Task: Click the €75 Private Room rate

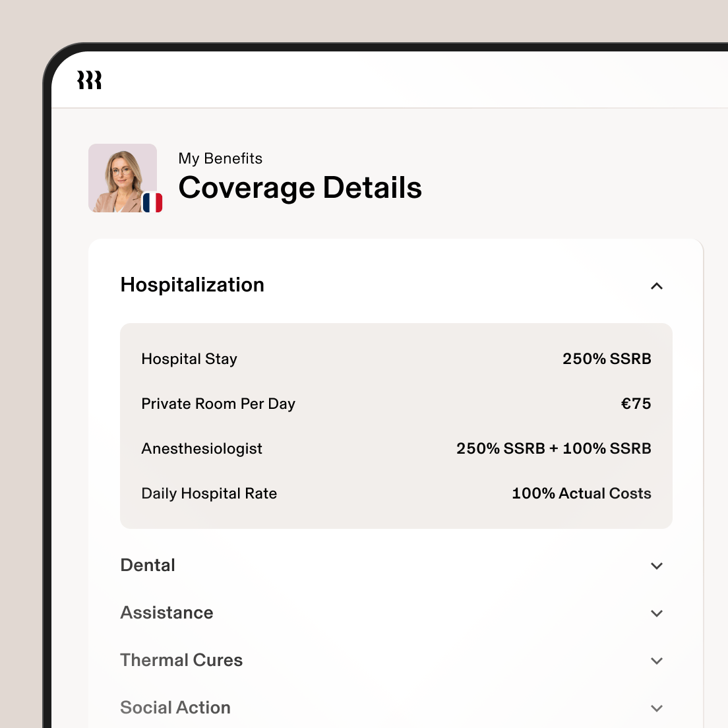Action: tap(636, 404)
